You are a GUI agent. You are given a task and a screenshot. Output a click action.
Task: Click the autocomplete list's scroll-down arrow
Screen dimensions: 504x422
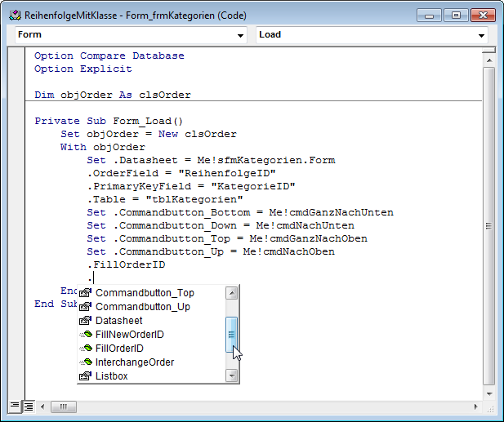[232, 375]
